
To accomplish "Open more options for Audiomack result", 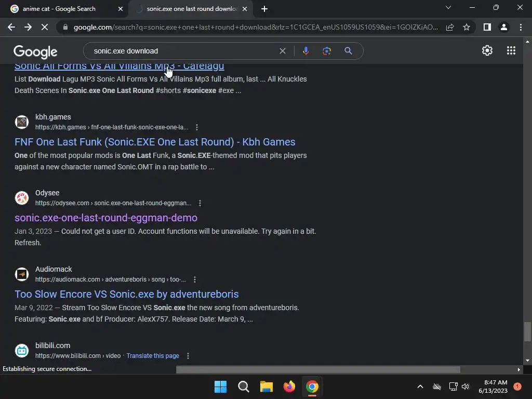I will tap(194, 280).
